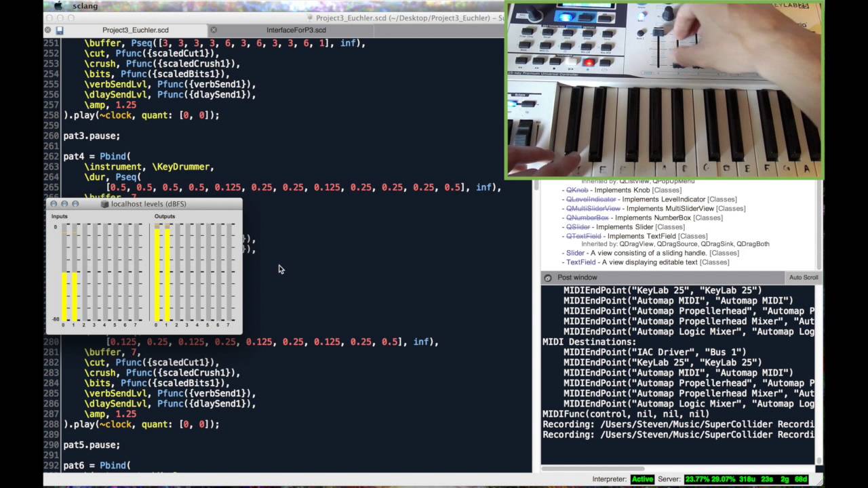
Task: Click code line 'pat6 = Pbind('
Action: click(97, 466)
